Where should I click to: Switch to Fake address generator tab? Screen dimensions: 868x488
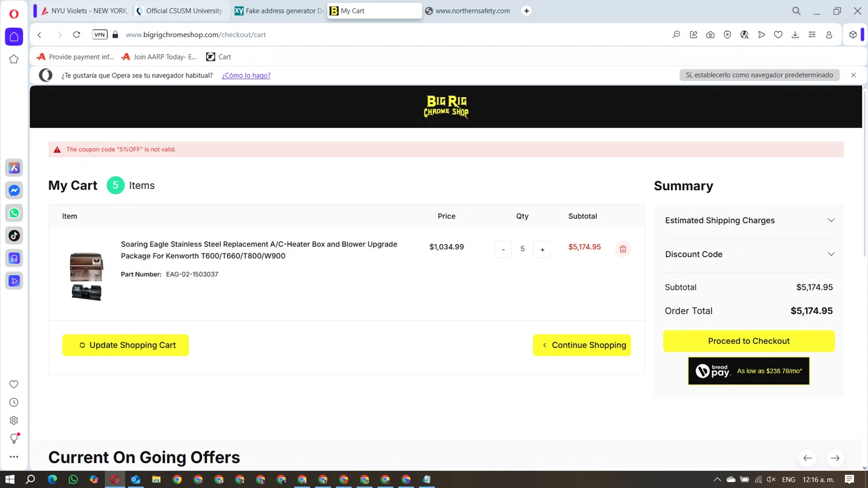pyautogui.click(x=278, y=11)
